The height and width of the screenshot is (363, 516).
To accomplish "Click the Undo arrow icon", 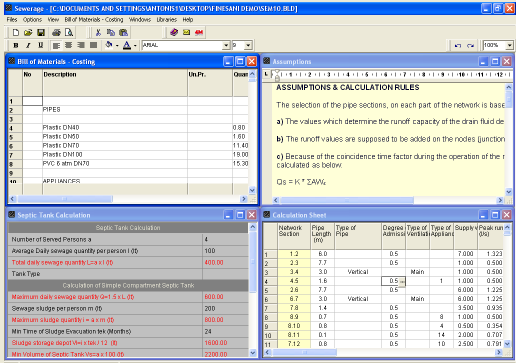I will click(458, 45).
